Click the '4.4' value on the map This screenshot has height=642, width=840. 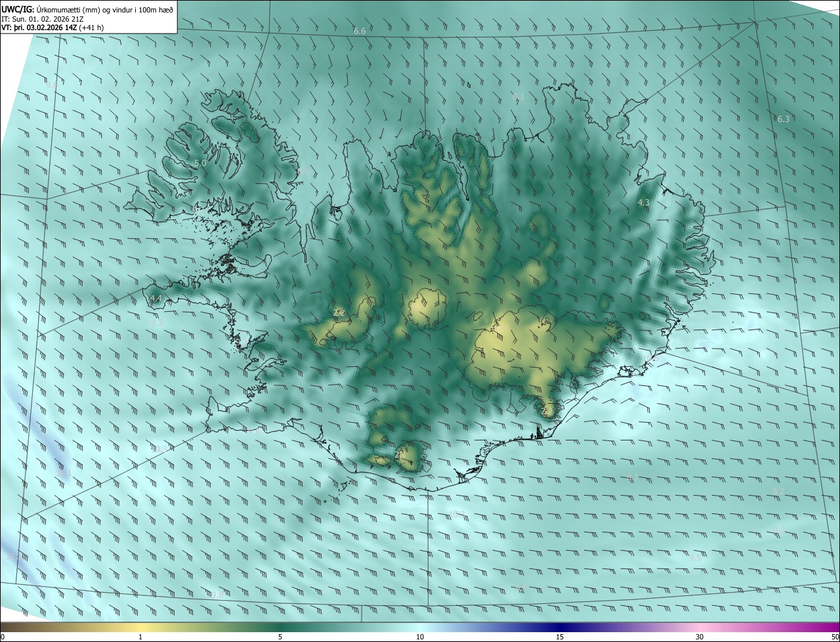(x=156, y=299)
